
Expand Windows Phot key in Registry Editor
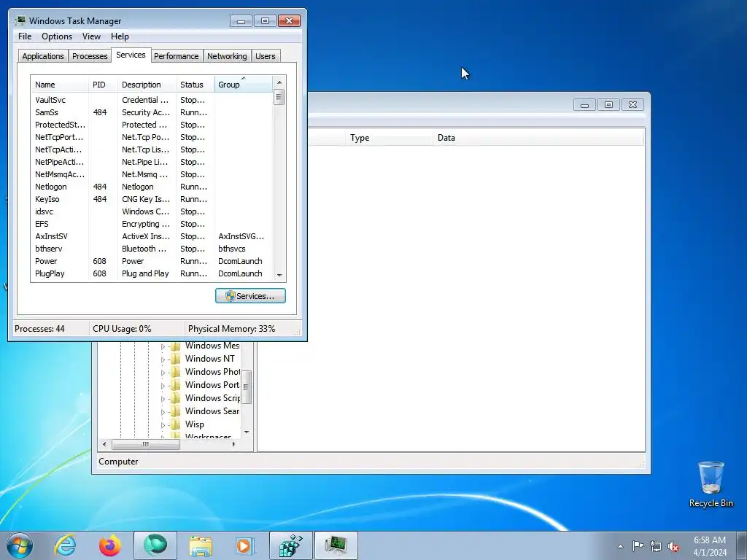[163, 373]
